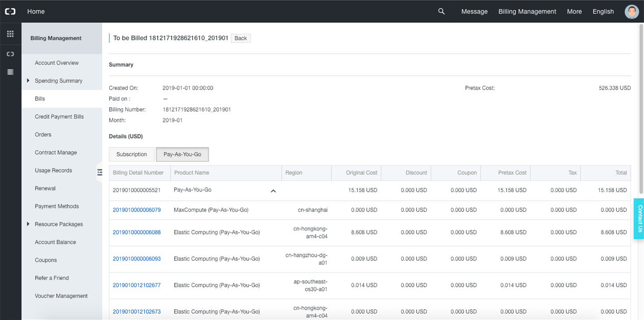This screenshot has height=320, width=644.
Task: Expand the Spending Summary menu arrow
Action: coord(28,81)
